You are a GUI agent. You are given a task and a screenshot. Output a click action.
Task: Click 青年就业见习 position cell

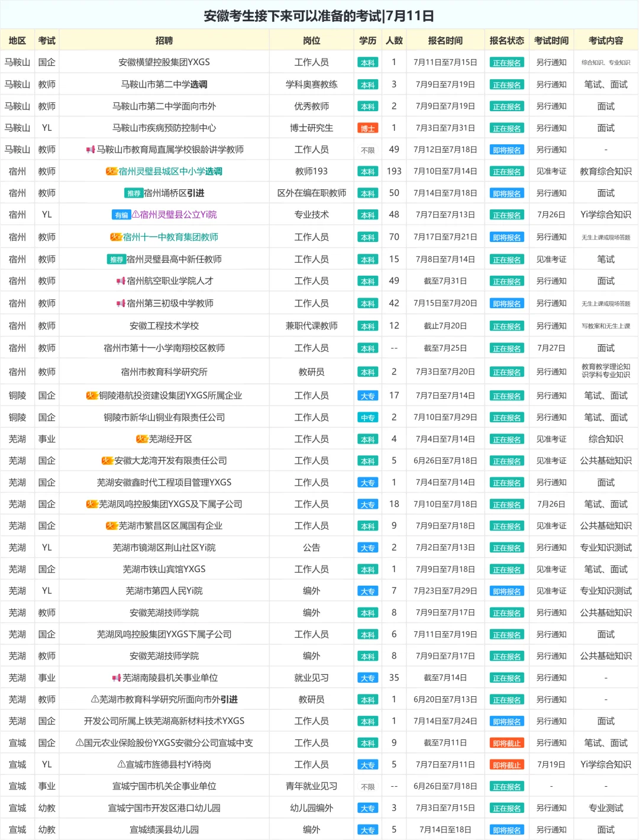pos(312,786)
